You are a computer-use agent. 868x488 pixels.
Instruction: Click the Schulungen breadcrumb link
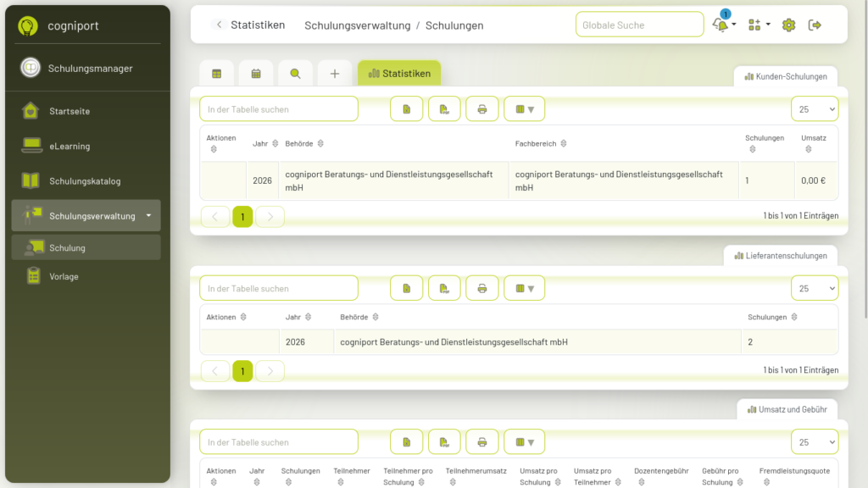pyautogui.click(x=454, y=25)
